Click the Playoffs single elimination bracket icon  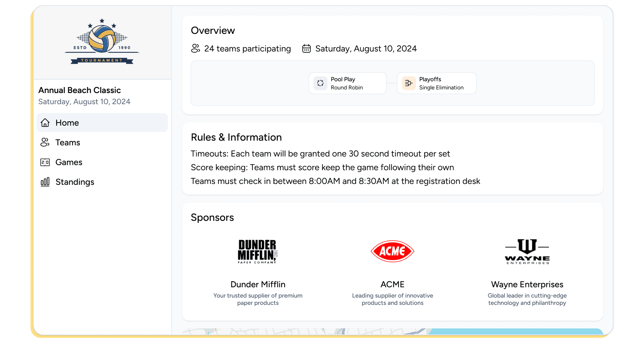pyautogui.click(x=408, y=83)
